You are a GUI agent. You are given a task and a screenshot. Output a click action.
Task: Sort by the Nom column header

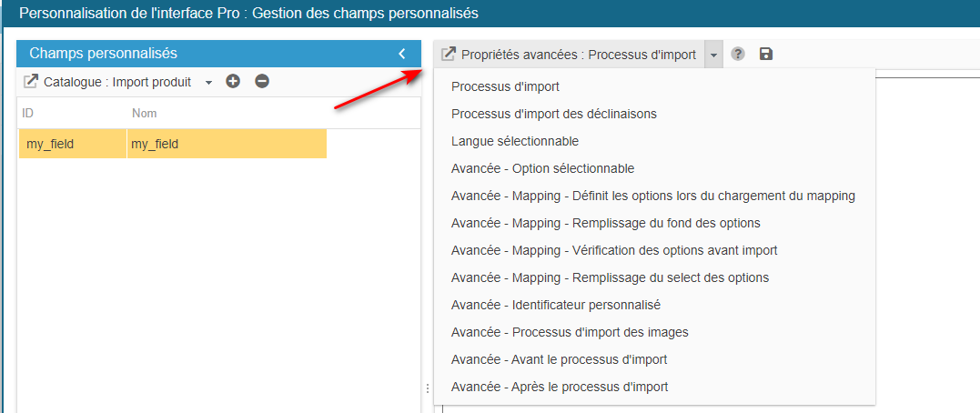(x=145, y=114)
